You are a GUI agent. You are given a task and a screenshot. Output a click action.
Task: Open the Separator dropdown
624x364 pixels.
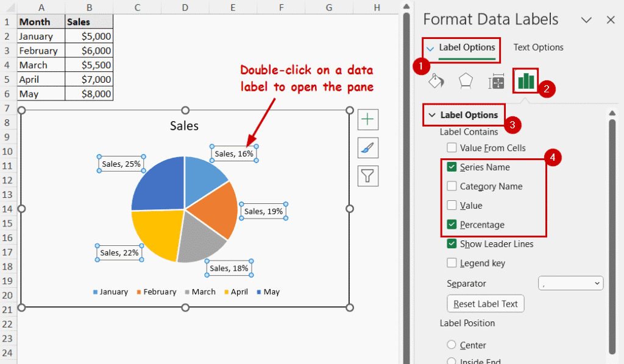(x=570, y=282)
